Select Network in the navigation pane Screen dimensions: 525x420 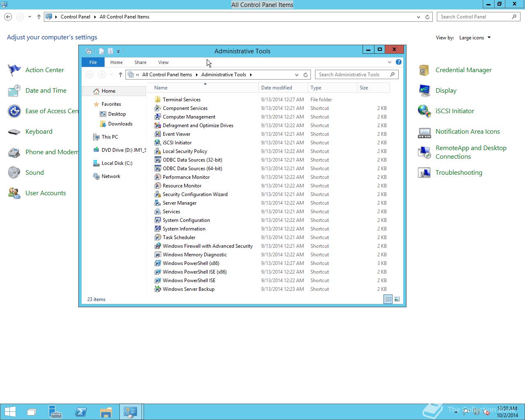point(111,176)
